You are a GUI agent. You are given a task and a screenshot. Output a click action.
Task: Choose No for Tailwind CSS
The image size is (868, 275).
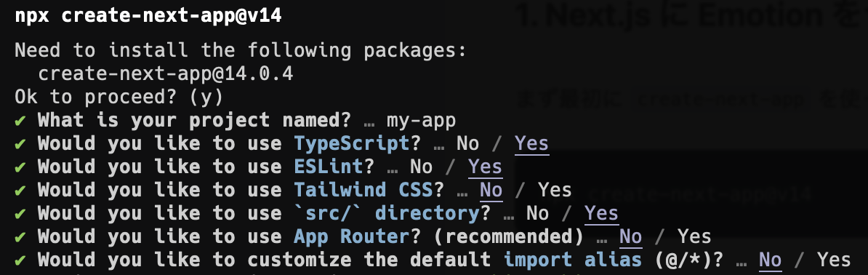click(x=491, y=190)
